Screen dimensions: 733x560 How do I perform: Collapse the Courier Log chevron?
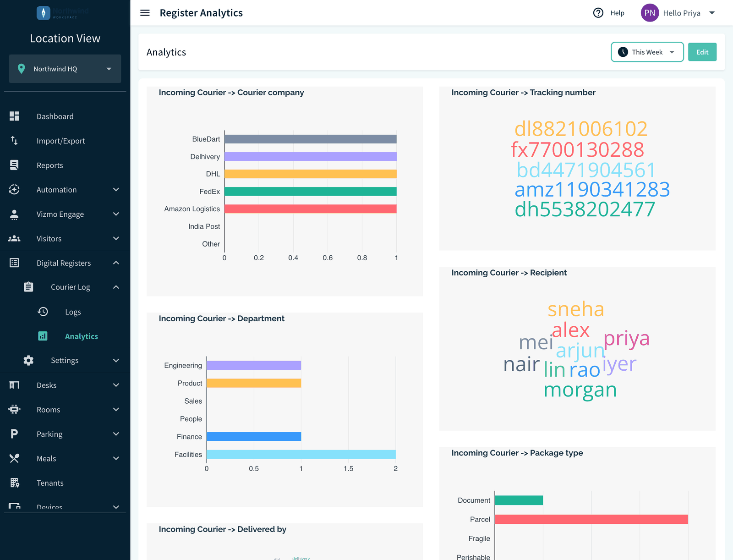point(116,287)
